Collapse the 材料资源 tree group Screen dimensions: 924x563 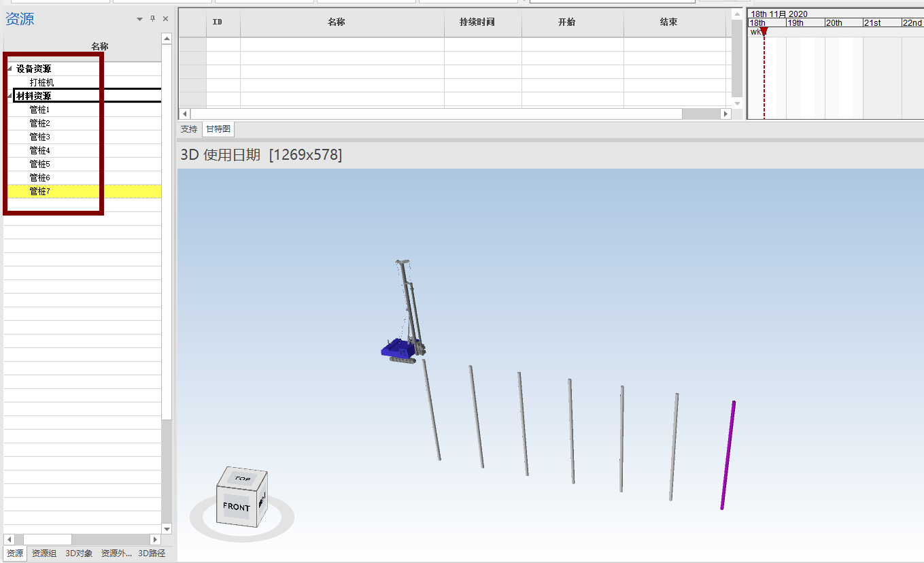pyautogui.click(x=10, y=96)
